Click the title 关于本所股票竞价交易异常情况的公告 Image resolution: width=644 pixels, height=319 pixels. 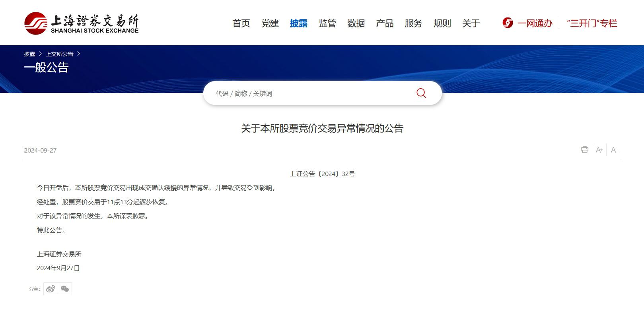coord(322,128)
